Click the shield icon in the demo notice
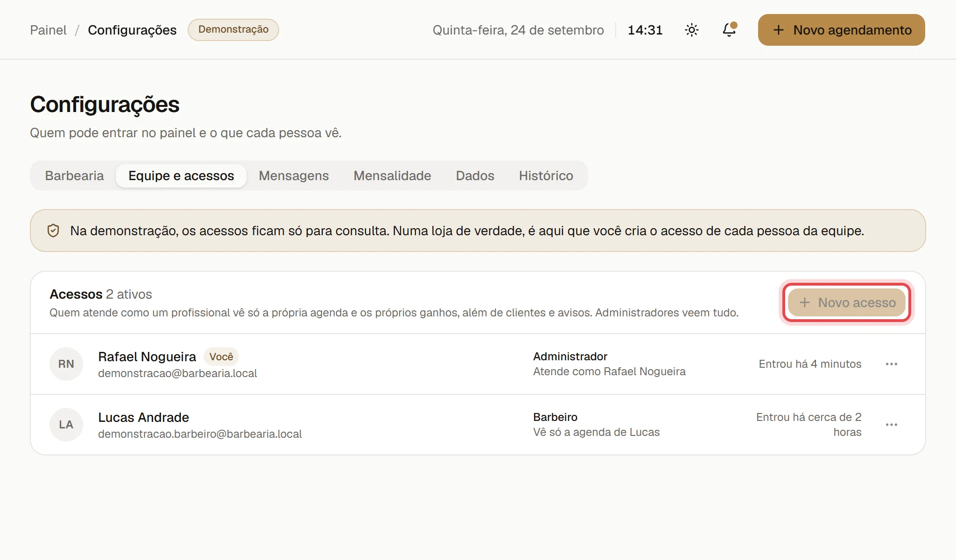This screenshot has height=560, width=956. tap(53, 231)
